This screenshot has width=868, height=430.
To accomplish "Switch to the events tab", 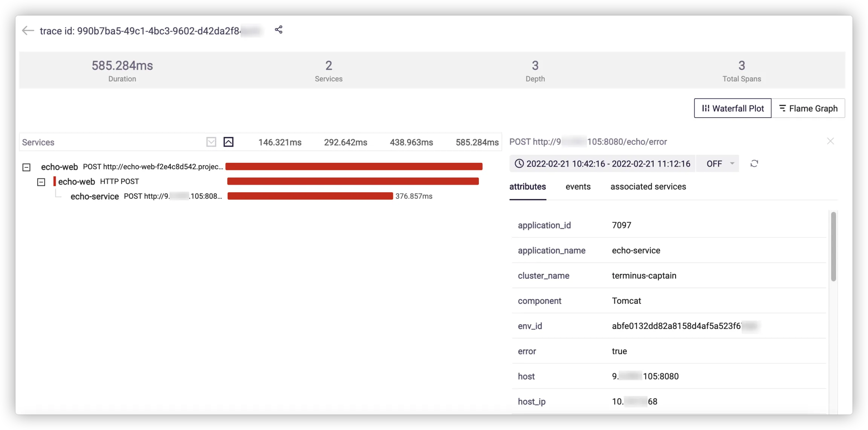I will [x=578, y=187].
